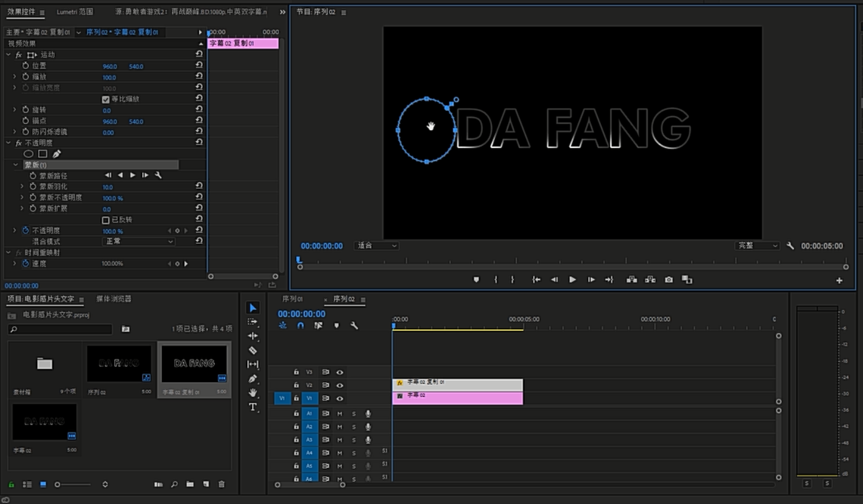Collapse the 不透明度 effect group
Image resolution: width=863 pixels, height=504 pixels.
tap(9, 143)
